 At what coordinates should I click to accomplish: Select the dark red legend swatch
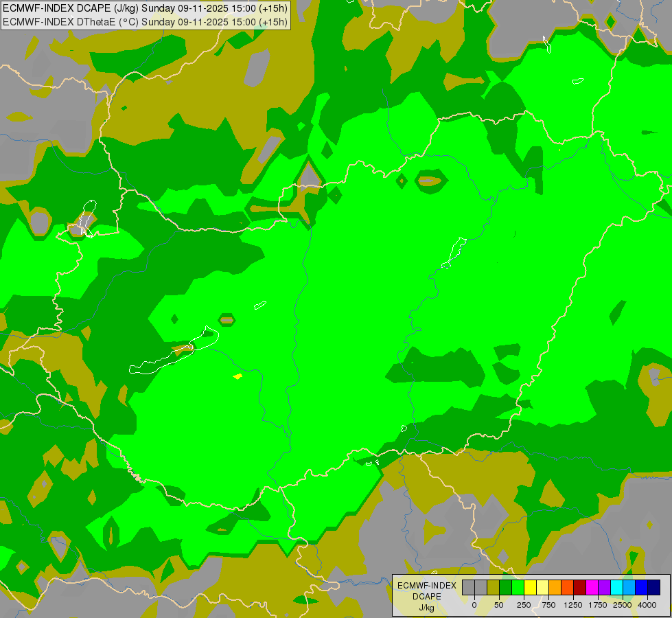(x=580, y=587)
